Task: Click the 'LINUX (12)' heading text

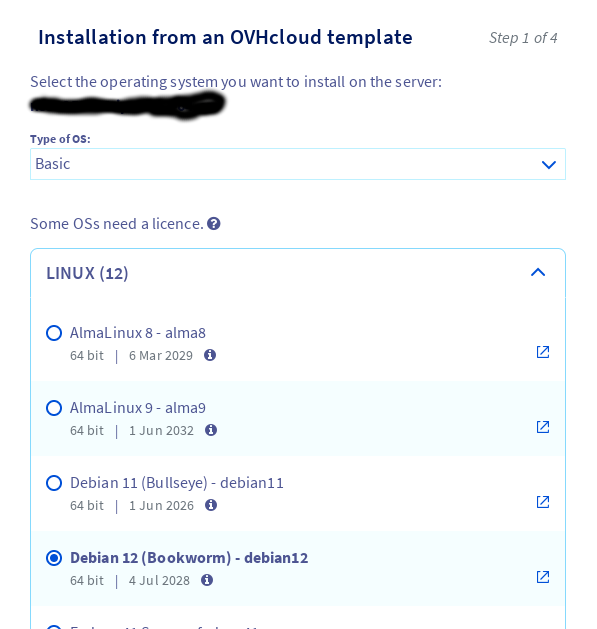Action: point(87,273)
